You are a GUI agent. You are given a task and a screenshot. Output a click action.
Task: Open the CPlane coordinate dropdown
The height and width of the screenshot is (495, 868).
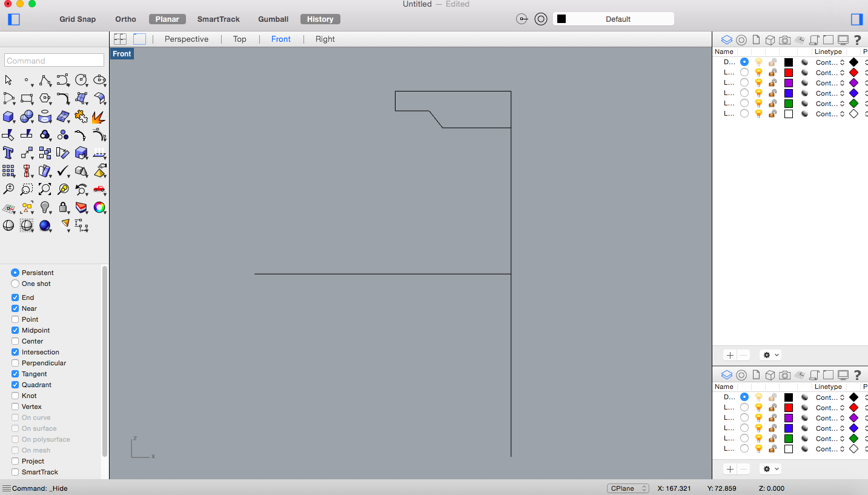[628, 488]
